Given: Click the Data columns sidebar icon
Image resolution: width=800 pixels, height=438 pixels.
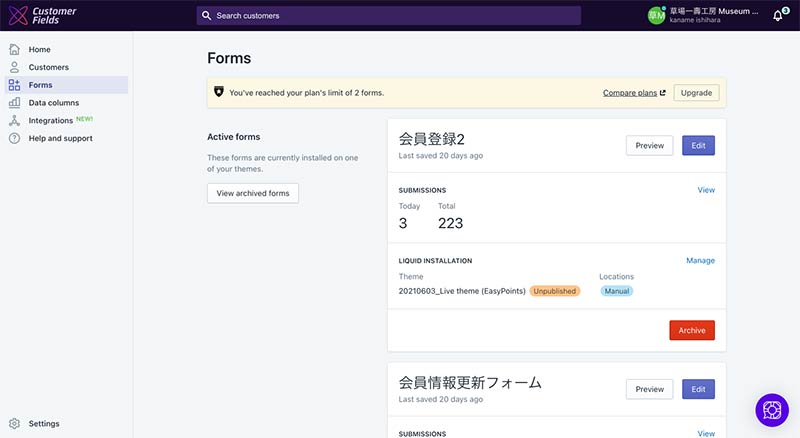Looking at the screenshot, I should (x=14, y=103).
